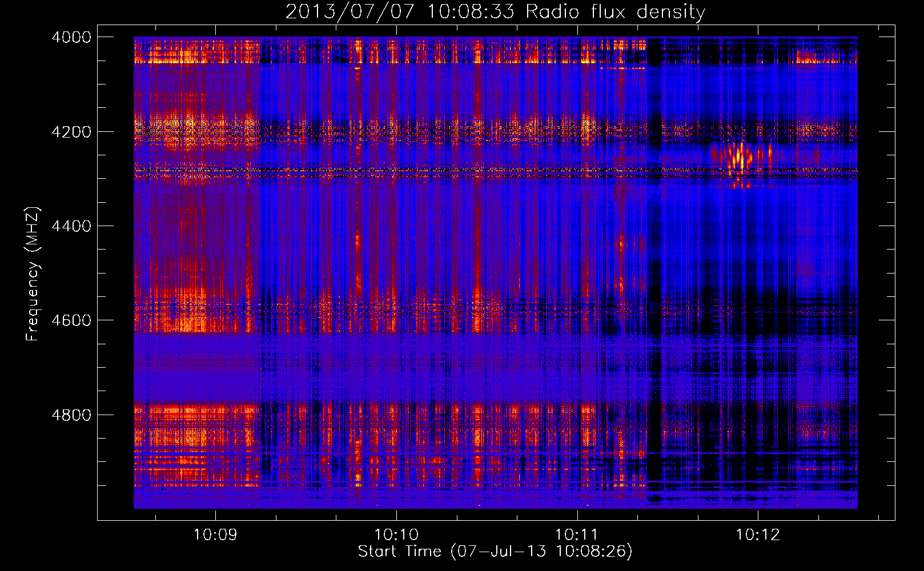Click the 4800 frequency axis label

pos(71,415)
